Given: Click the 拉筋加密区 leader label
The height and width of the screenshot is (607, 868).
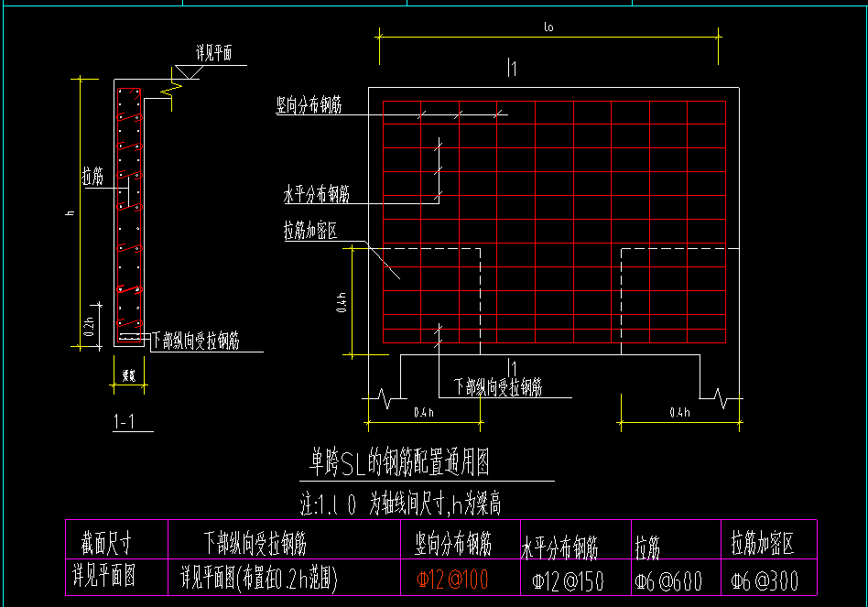Looking at the screenshot, I should (310, 231).
